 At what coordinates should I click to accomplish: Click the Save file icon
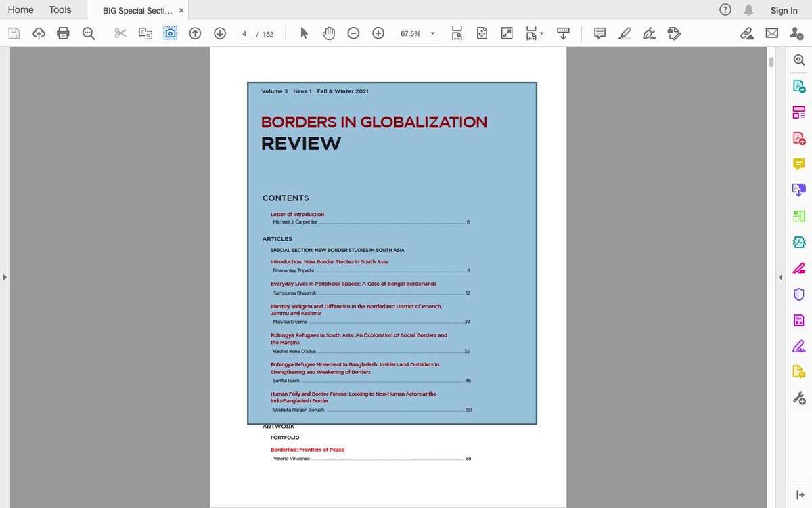[x=14, y=33]
